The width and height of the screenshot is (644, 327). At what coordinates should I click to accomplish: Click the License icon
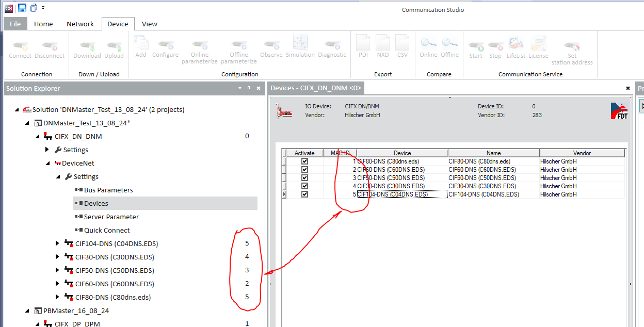coord(538,44)
